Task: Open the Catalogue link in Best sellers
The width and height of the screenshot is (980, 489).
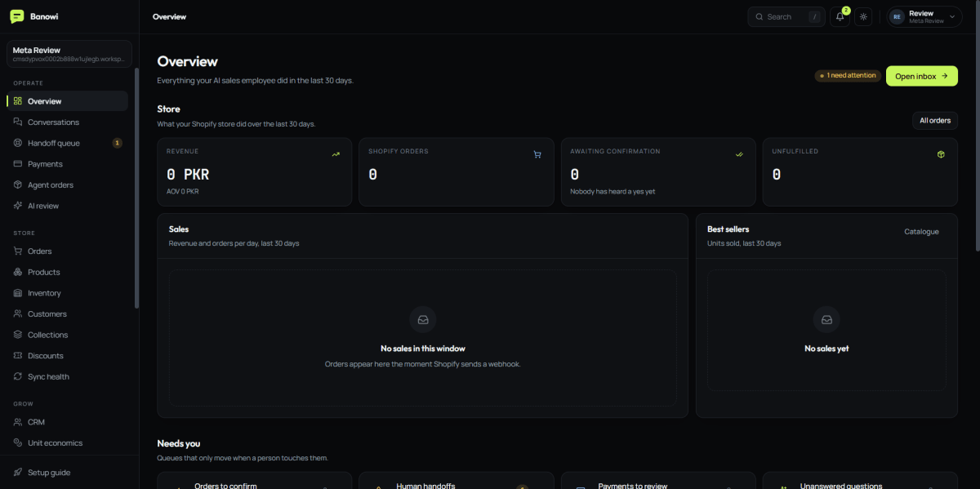Action: coord(921,232)
